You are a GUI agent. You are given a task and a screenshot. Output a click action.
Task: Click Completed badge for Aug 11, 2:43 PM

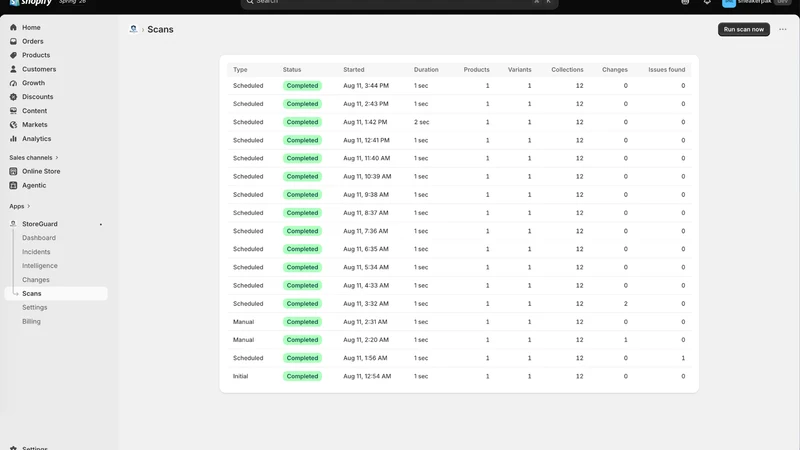(x=302, y=104)
